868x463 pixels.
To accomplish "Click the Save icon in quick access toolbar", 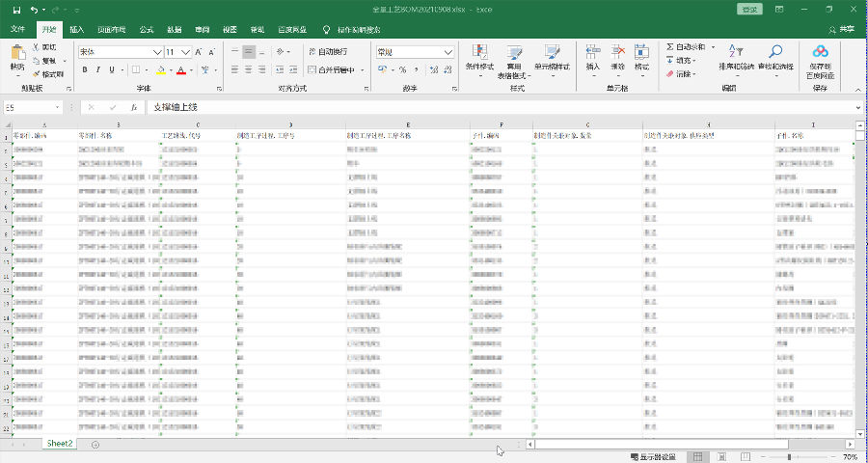I will pos(16,9).
